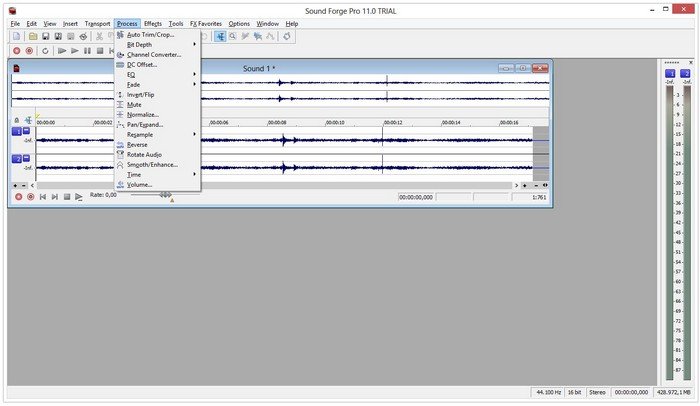The image size is (700, 406).
Task: Close the channel meters panel
Action: (691, 63)
